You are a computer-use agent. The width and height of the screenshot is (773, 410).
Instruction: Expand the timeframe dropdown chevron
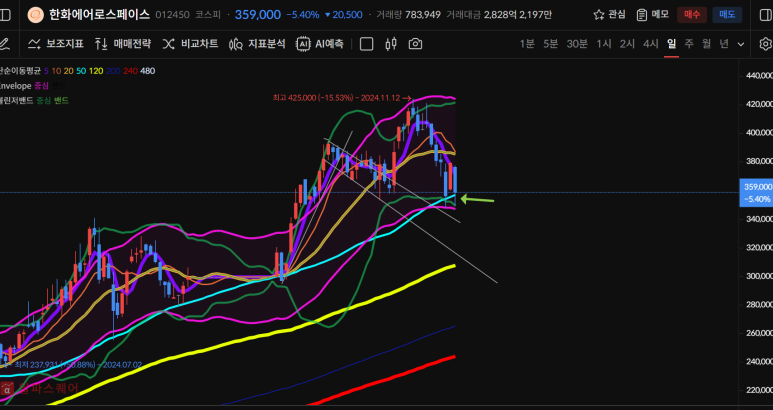pyautogui.click(x=740, y=44)
